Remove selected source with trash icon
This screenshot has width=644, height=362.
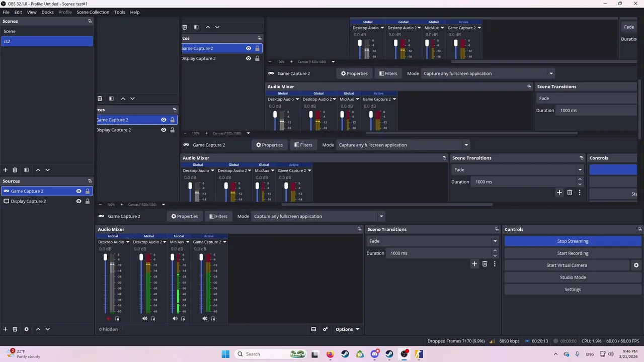click(x=15, y=329)
